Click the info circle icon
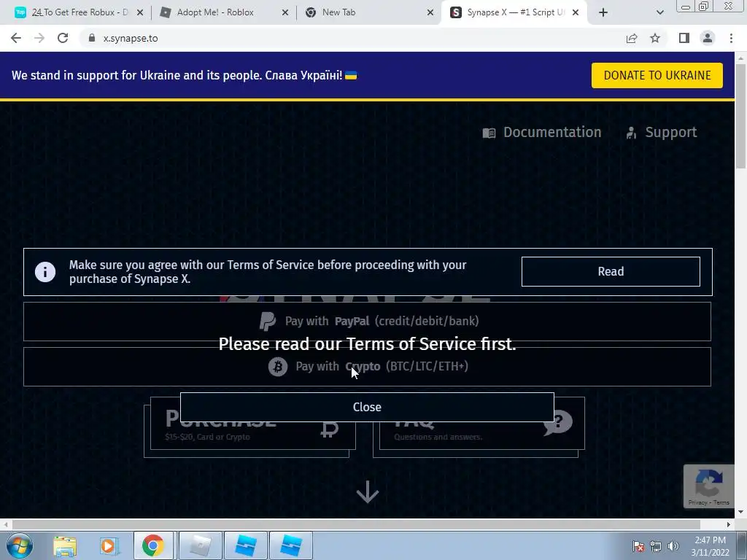747x560 pixels. tap(45, 272)
